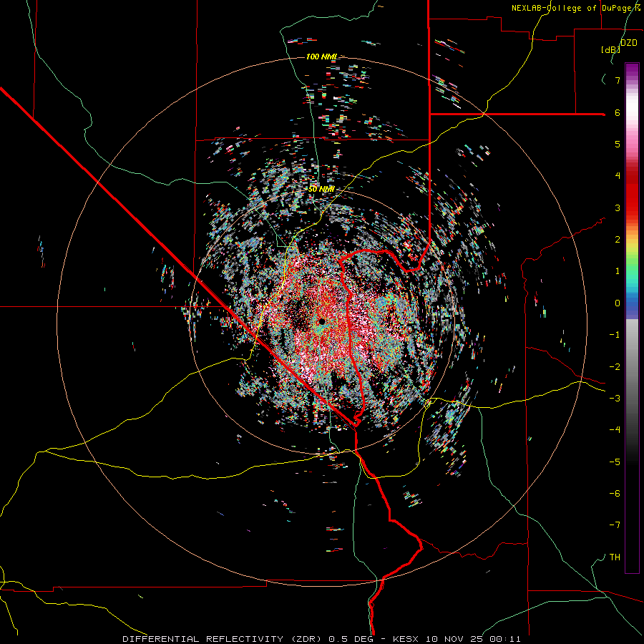The image size is (644, 644).
Task: Click the 2 value on the color scale
Action: click(618, 240)
